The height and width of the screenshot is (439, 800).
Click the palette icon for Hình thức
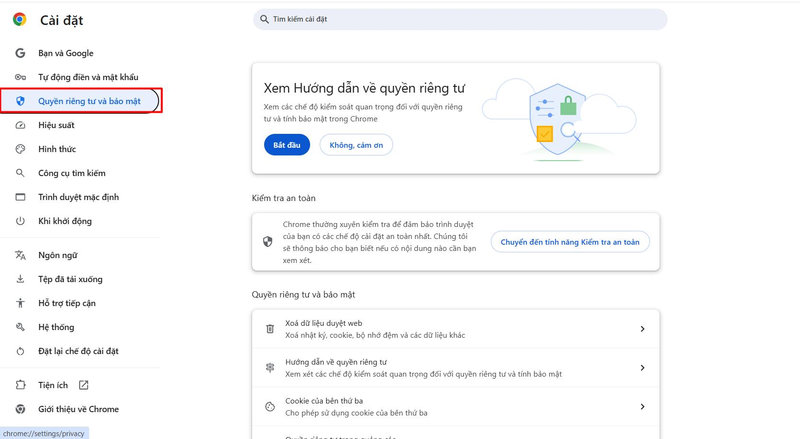pos(20,149)
